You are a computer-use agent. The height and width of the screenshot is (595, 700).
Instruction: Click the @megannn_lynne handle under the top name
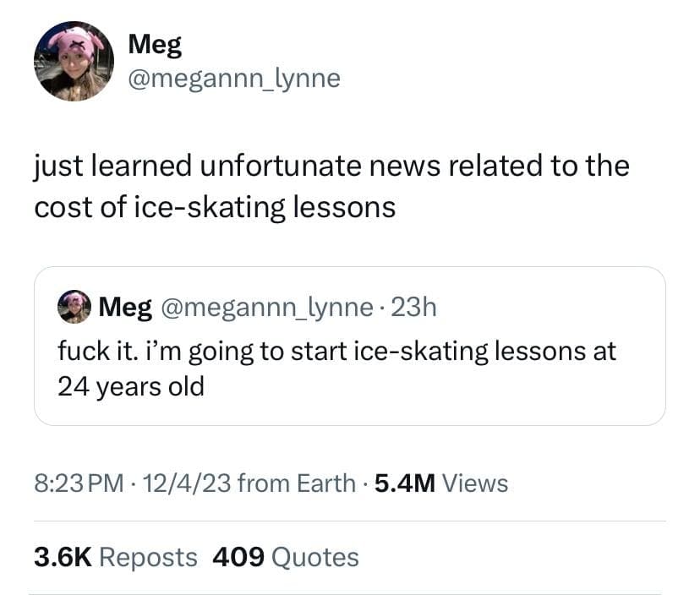234,79
